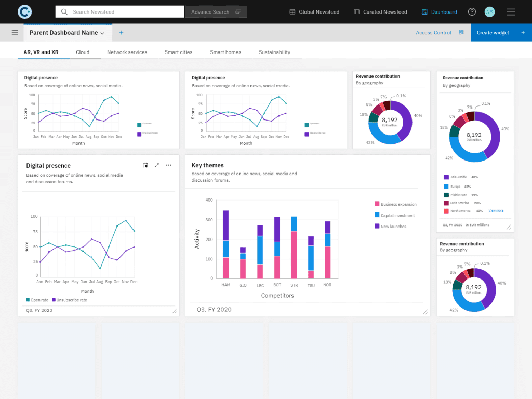The image size is (532, 399).
Task: Open the hamburger menu at top right
Action: 511,11
